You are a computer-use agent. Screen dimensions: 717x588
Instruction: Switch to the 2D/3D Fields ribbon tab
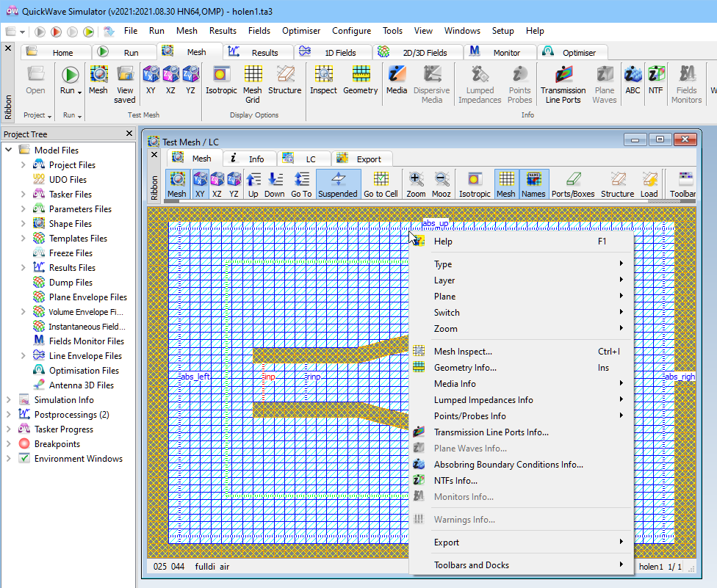pyautogui.click(x=418, y=52)
